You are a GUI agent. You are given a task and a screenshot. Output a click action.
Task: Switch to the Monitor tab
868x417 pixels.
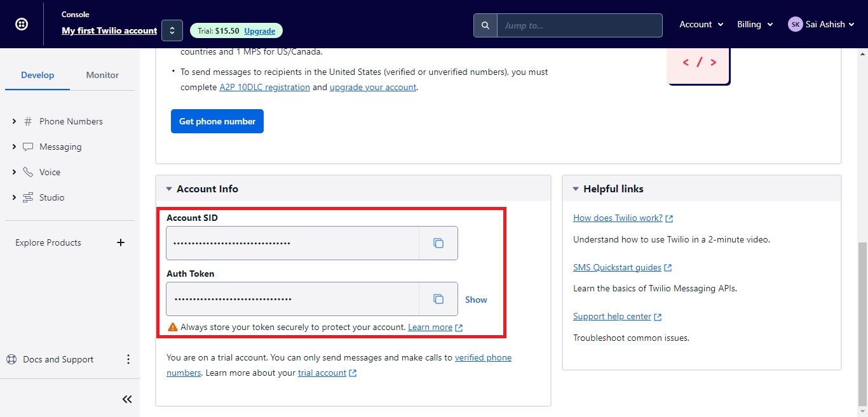coord(102,75)
